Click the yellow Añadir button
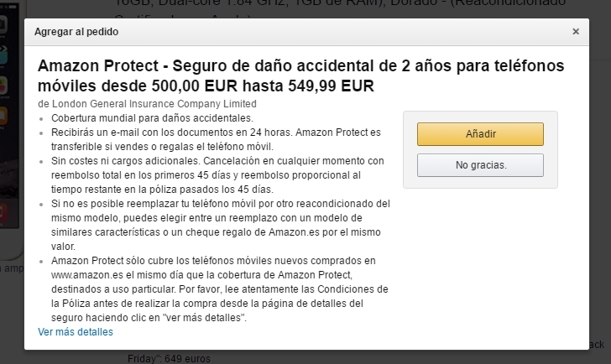This screenshot has width=611, height=364. [x=480, y=134]
